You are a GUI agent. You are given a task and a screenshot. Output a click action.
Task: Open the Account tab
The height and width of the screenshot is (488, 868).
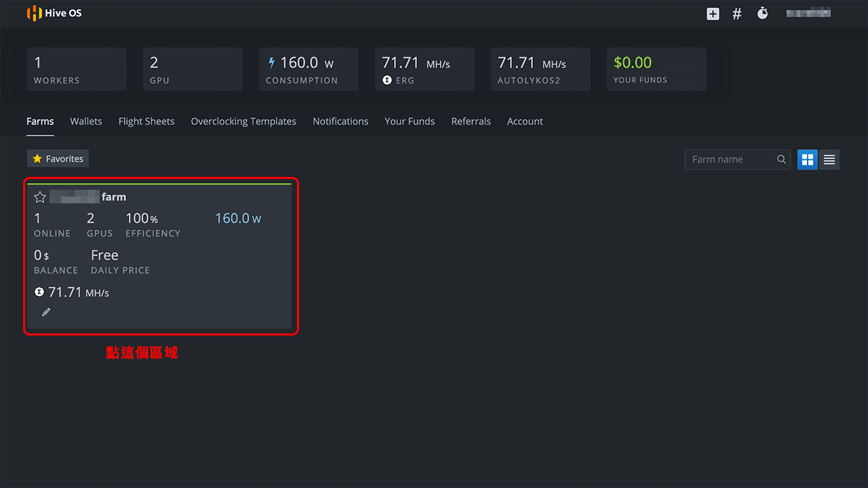tap(525, 121)
